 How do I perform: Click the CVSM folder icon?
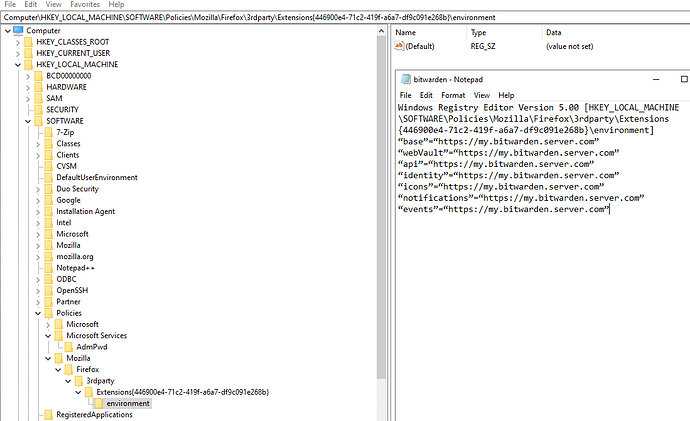pos(49,166)
